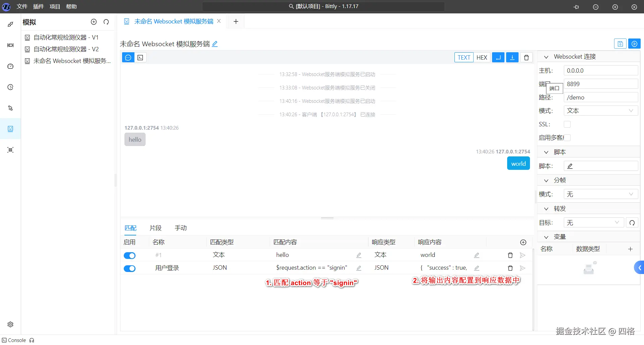Image resolution: width=644 pixels, height=345 pixels.
Task: Open the link/flow sidebar icon
Action: (x=10, y=108)
